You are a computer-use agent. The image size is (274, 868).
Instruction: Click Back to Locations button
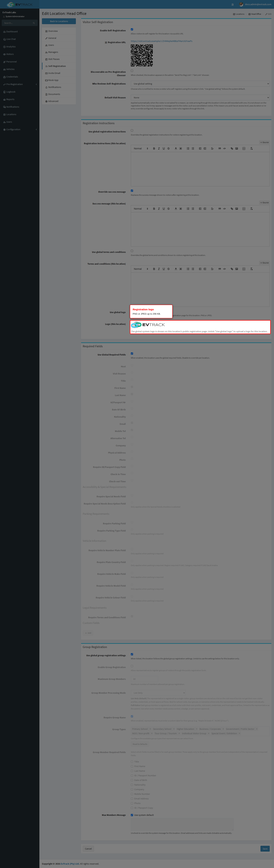[x=59, y=21]
